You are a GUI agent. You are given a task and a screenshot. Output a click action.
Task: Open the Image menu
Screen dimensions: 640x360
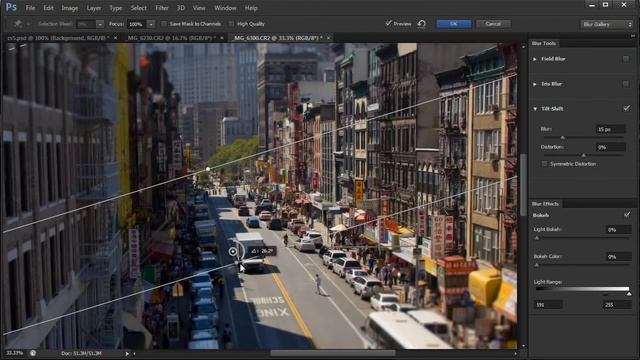coord(69,8)
